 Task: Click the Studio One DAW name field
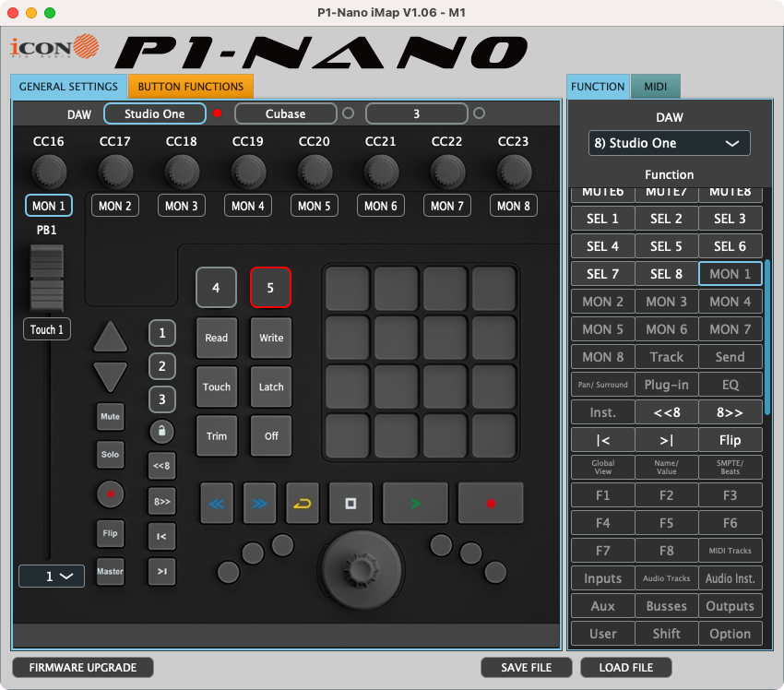coord(155,113)
